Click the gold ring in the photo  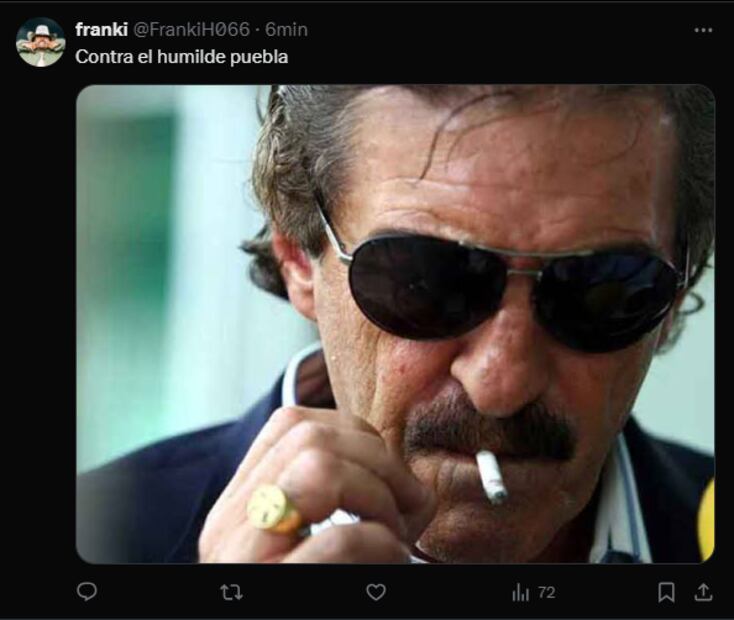pyautogui.click(x=272, y=509)
